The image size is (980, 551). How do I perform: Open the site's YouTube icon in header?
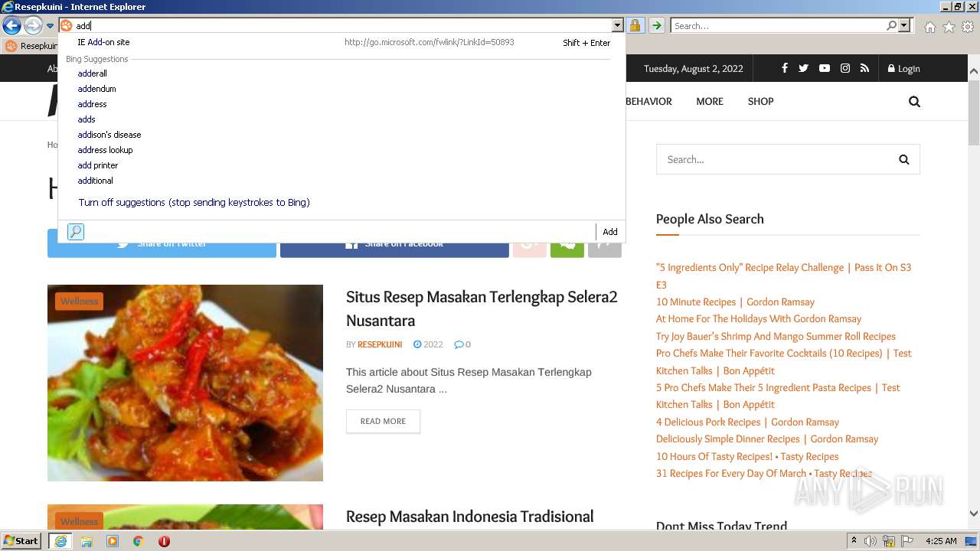(x=824, y=68)
